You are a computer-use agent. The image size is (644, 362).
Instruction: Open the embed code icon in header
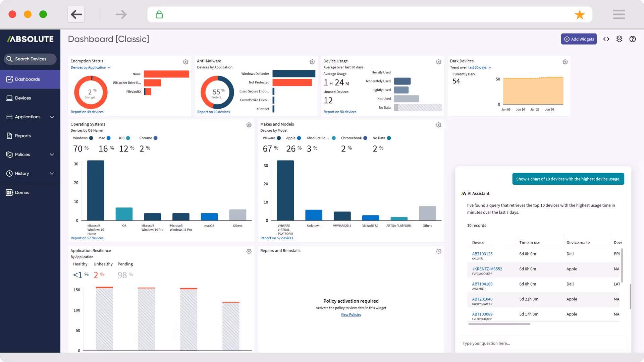[606, 39]
